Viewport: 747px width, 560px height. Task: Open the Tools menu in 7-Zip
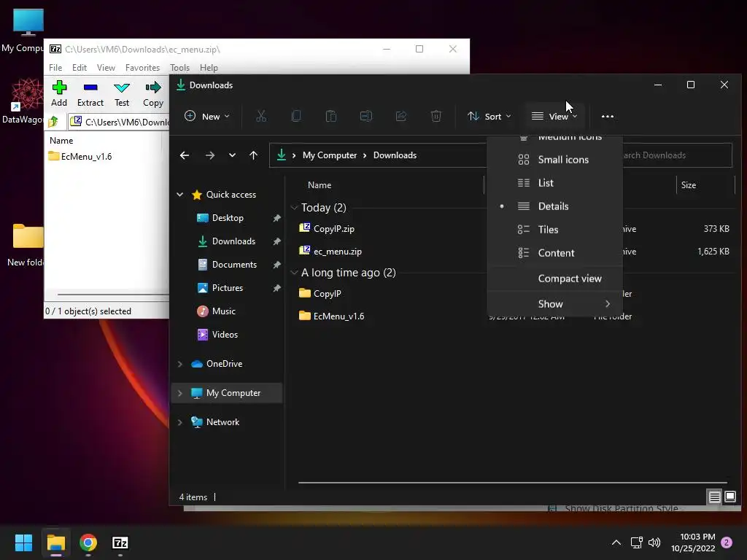179,68
